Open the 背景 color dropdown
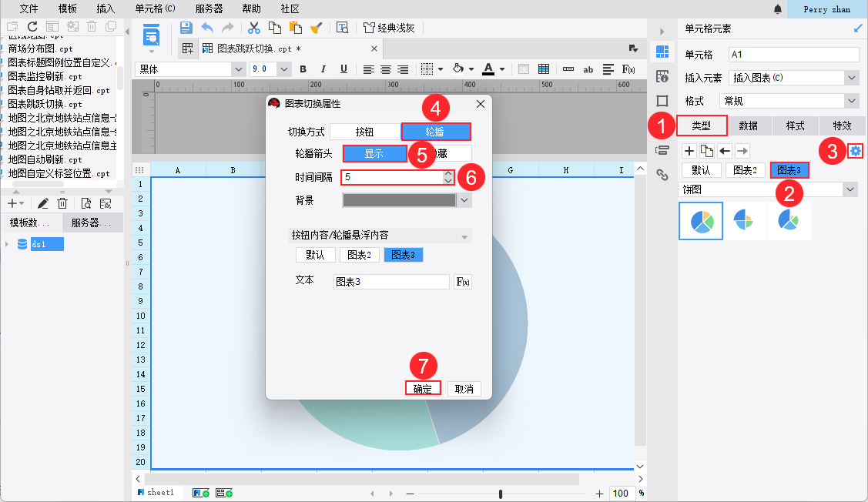868x502 pixels. point(464,200)
